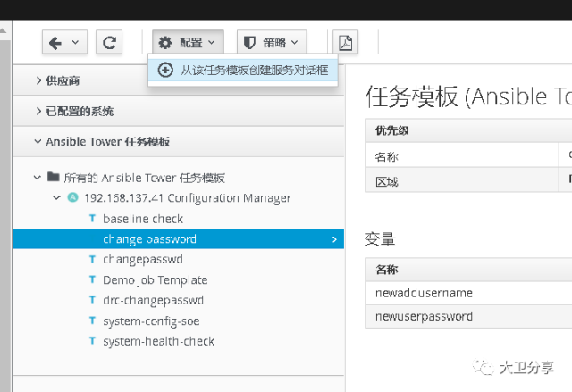Select the changepasswd template
The width and height of the screenshot is (572, 392).
click(x=143, y=259)
